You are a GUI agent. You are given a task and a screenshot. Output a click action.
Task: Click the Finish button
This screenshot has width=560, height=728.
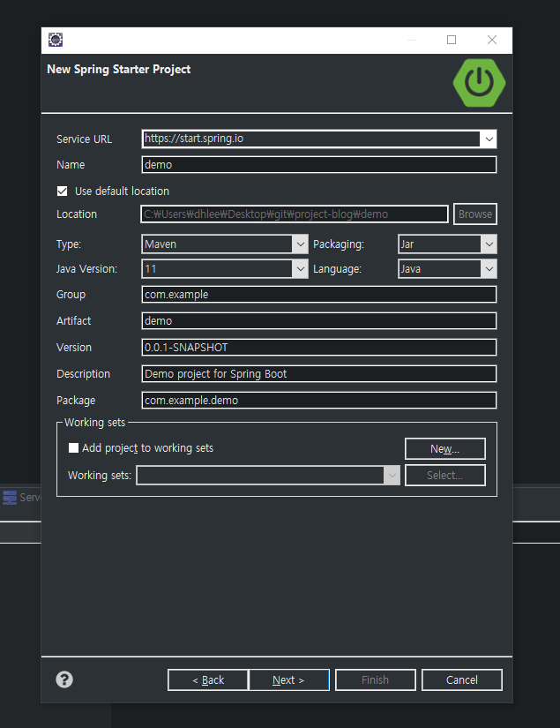(x=376, y=680)
